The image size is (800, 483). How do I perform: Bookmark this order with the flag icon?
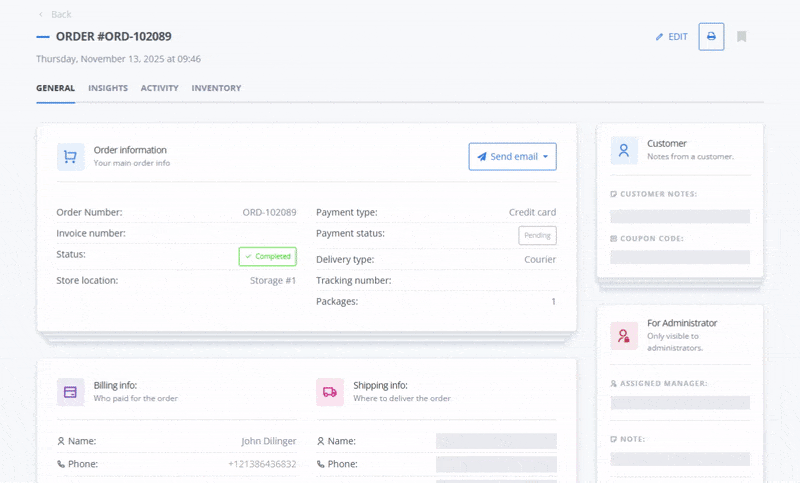tap(742, 37)
